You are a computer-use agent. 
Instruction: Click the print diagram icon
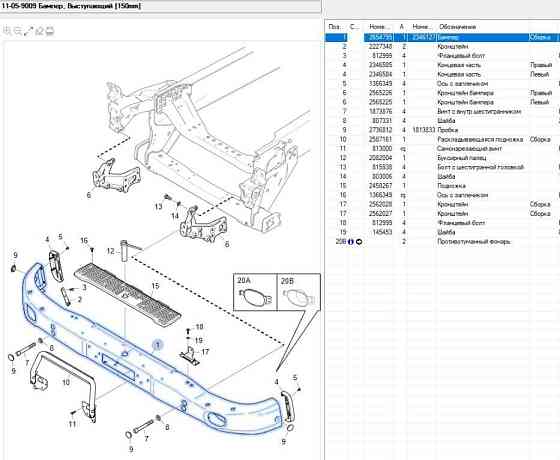pyautogui.click(x=50, y=31)
